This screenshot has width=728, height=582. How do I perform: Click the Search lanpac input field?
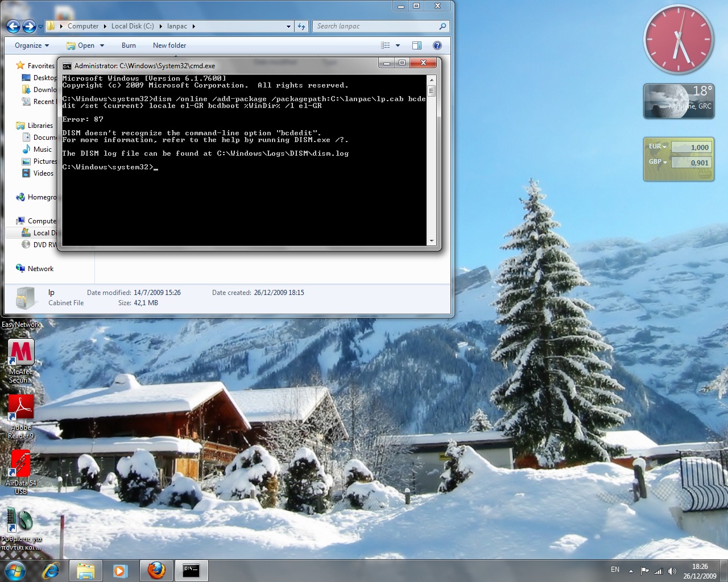point(375,26)
